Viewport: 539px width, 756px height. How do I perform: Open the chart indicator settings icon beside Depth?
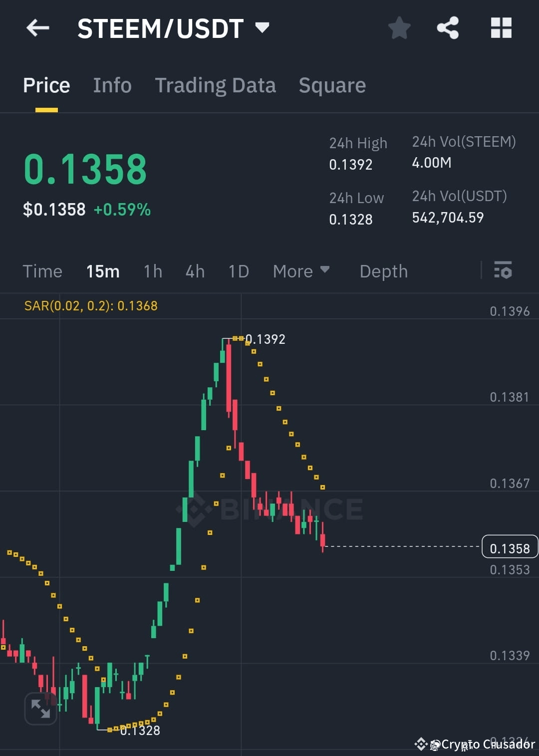tap(503, 271)
